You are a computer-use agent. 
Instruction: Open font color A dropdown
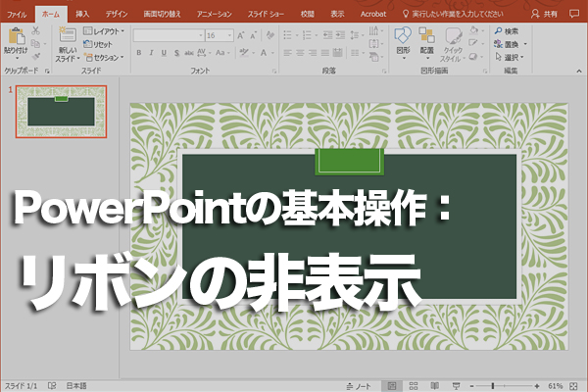coord(267,53)
